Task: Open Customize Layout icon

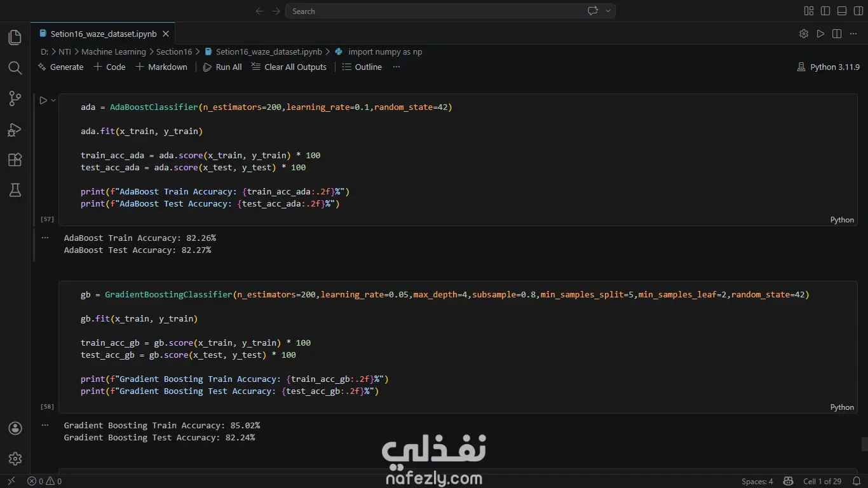Action: (809, 11)
